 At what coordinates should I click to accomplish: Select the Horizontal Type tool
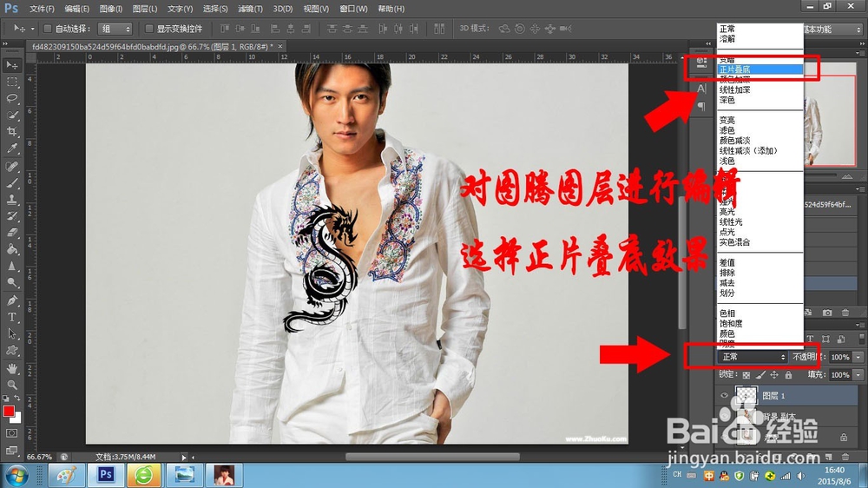11,318
